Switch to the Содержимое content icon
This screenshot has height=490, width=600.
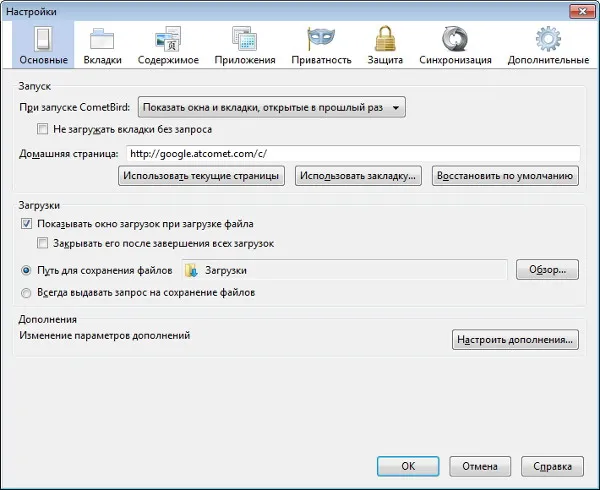click(168, 39)
